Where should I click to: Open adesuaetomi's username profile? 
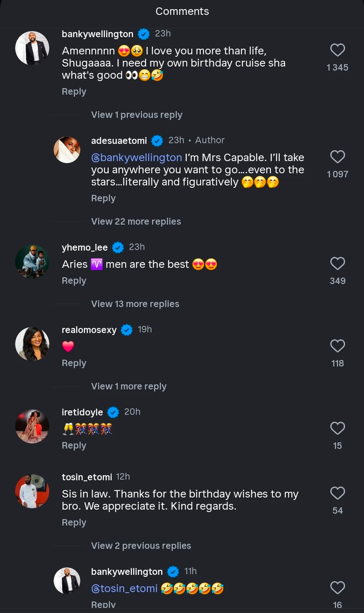pos(119,141)
